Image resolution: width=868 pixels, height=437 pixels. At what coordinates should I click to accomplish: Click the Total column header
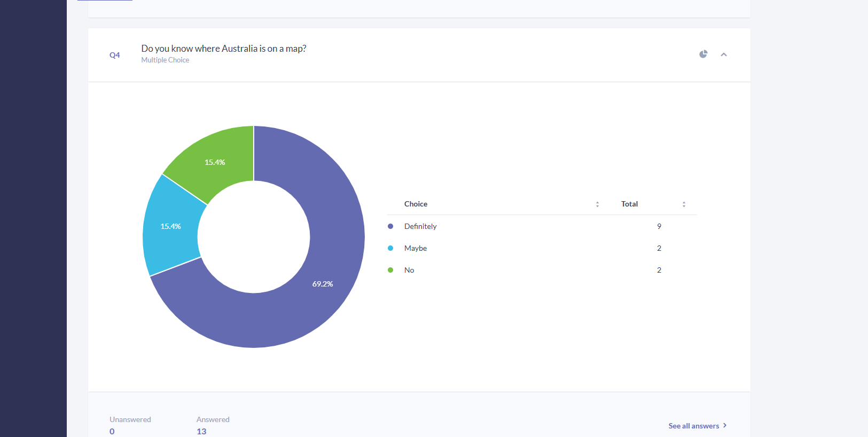629,204
